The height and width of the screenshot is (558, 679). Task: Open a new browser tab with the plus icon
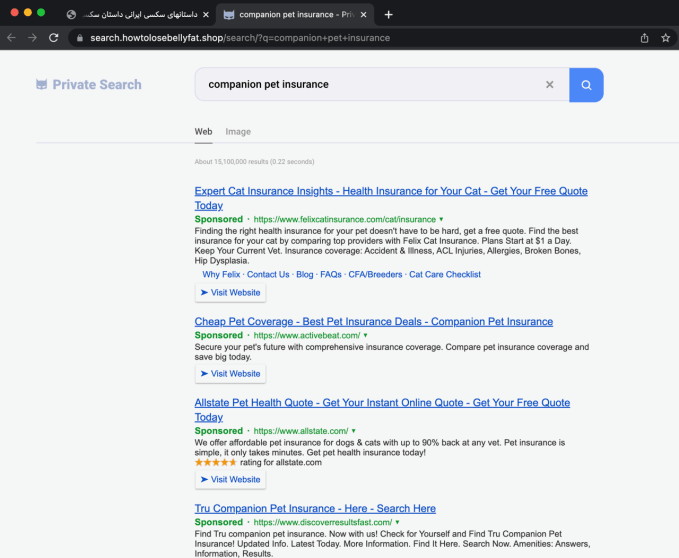coord(389,15)
